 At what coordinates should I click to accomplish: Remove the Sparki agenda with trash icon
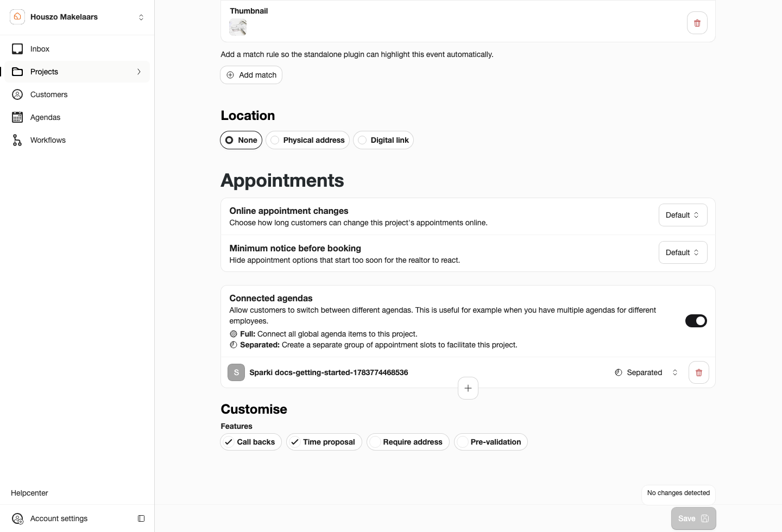pyautogui.click(x=699, y=372)
